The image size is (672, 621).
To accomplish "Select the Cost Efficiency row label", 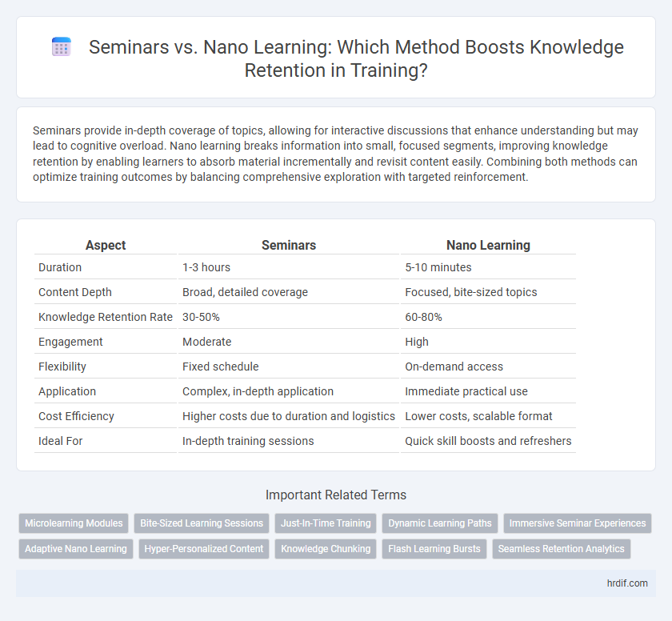I will (76, 417).
